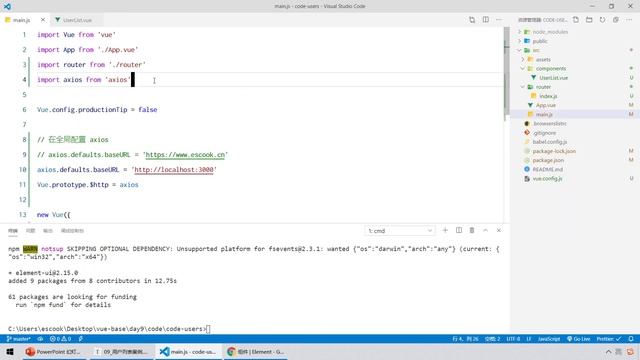Click the eye icon in status bar
640x360 pixels.
(x=40, y=339)
